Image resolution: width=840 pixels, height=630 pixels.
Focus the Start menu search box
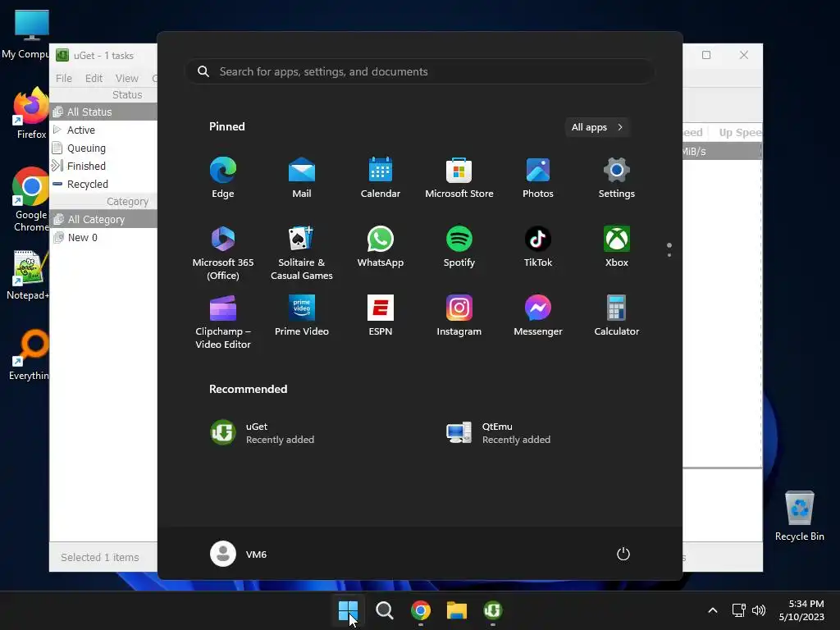420,72
